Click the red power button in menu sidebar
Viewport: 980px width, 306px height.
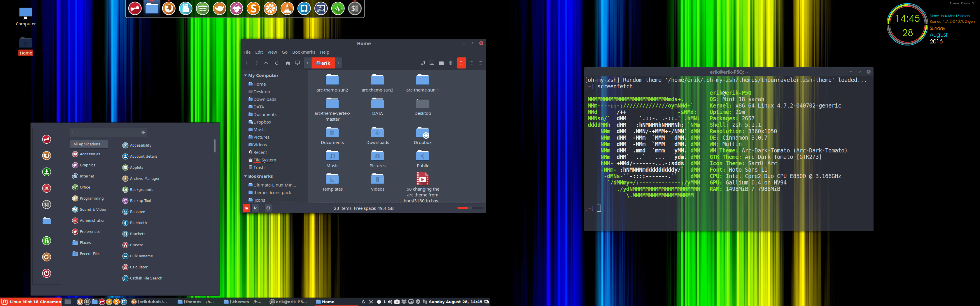tap(46, 273)
